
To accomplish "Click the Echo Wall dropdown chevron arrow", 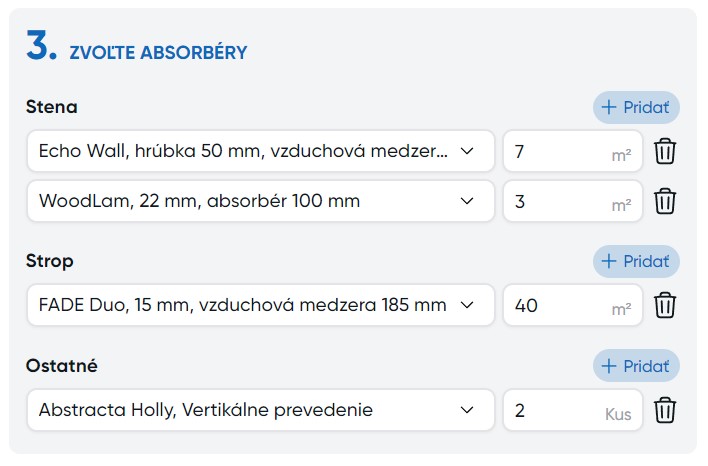I will click(x=466, y=152).
